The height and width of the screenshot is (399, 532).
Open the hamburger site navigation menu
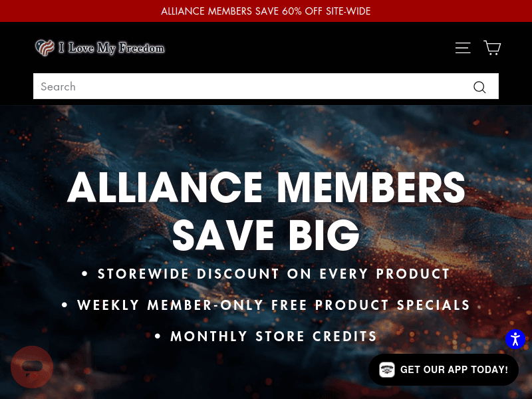463,48
